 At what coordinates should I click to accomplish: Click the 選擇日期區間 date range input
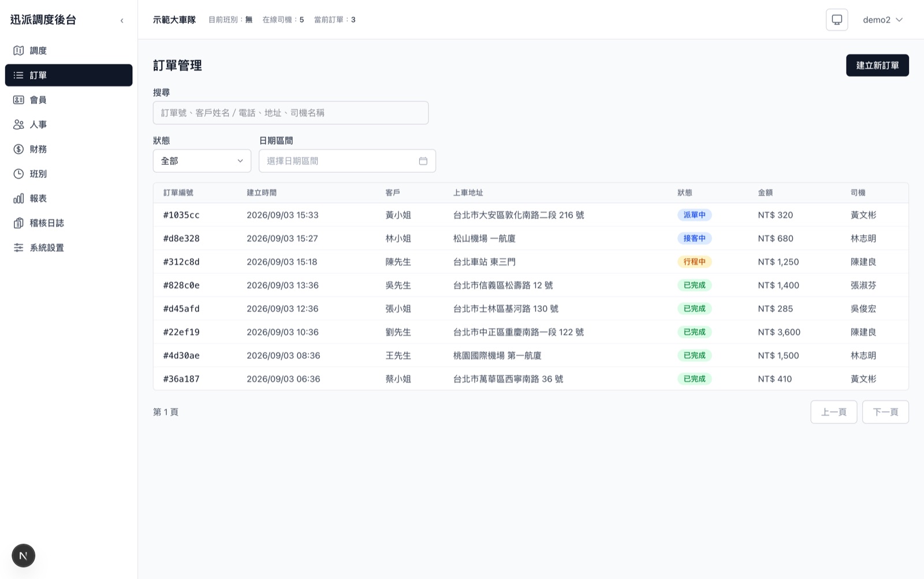pyautogui.click(x=347, y=161)
